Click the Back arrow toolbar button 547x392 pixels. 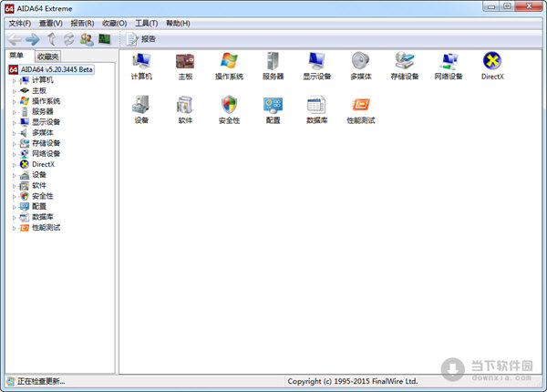15,39
